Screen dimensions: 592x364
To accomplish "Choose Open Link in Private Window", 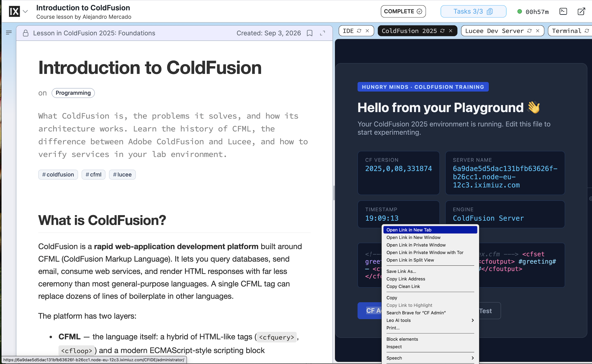I will [x=430, y=245].
